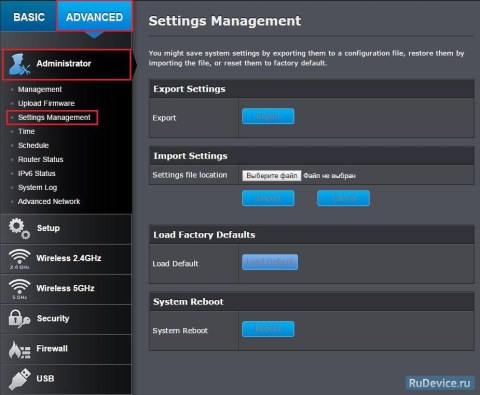Click the Export button
Image resolution: width=480 pixels, height=395 pixels.
click(x=268, y=116)
